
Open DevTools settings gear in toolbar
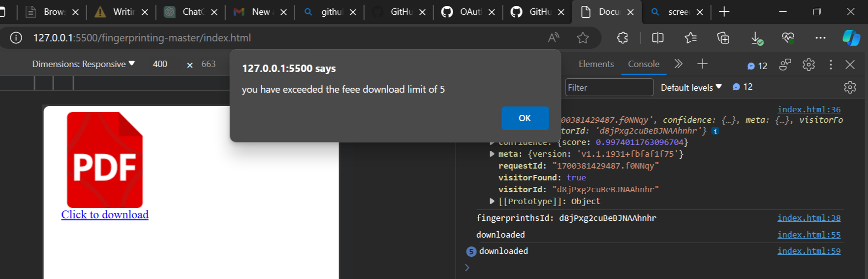[x=808, y=64]
